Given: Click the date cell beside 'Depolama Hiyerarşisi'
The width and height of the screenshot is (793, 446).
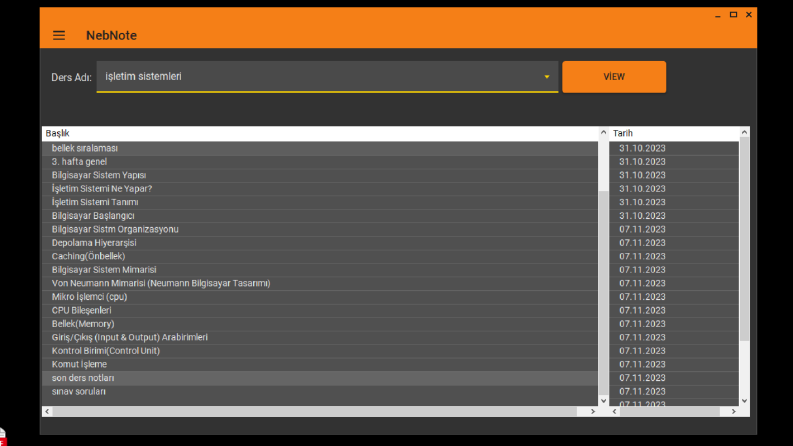Looking at the screenshot, I should pyautogui.click(x=674, y=243).
